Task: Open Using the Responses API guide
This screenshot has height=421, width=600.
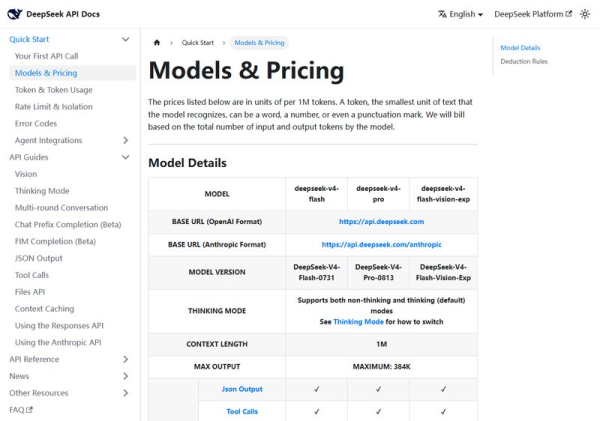Action: (x=59, y=326)
